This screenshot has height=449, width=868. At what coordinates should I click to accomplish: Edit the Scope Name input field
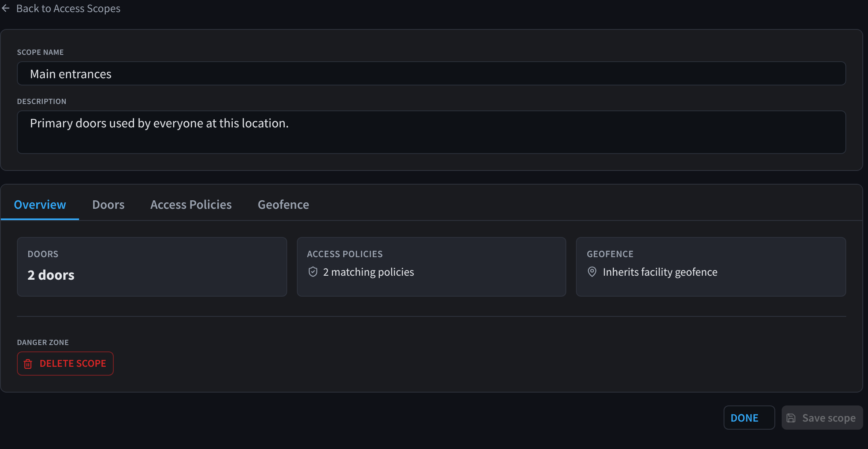click(431, 73)
